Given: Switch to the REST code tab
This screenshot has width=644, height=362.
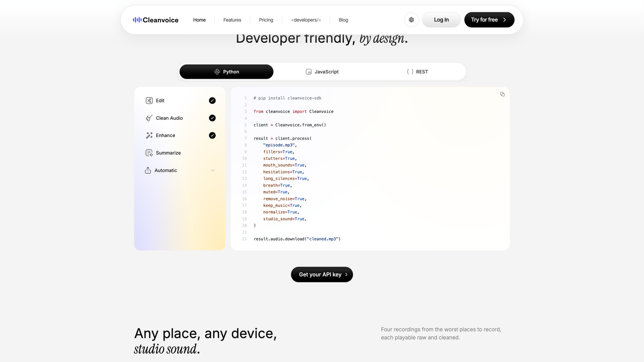Looking at the screenshot, I should click(417, 72).
